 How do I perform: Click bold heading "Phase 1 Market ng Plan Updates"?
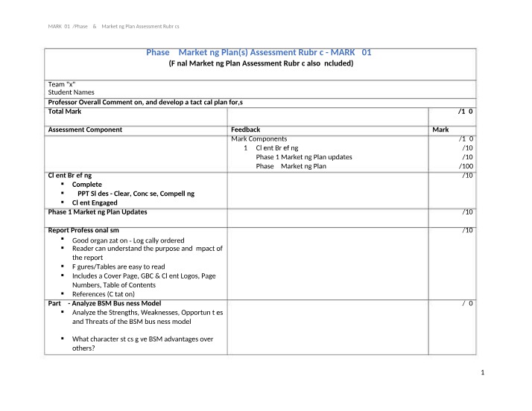(98, 212)
